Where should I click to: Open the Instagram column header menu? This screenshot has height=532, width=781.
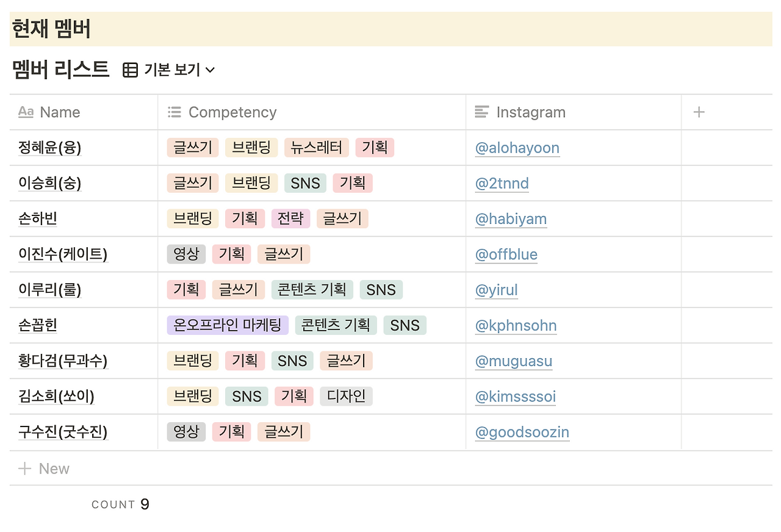point(574,112)
